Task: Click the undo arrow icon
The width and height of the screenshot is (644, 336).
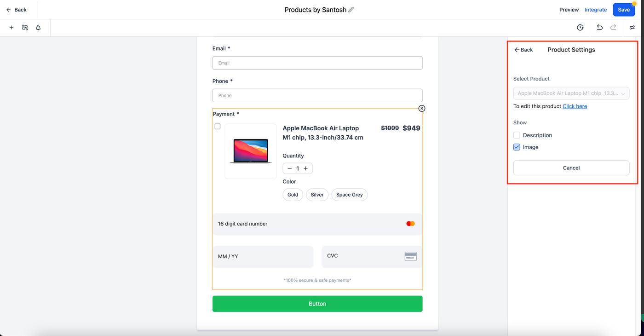Action: coord(599,28)
